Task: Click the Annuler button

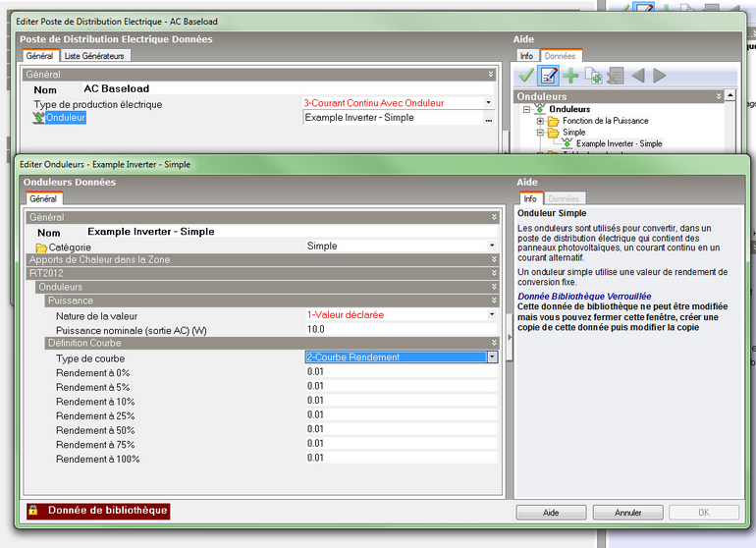Action: pos(627,513)
